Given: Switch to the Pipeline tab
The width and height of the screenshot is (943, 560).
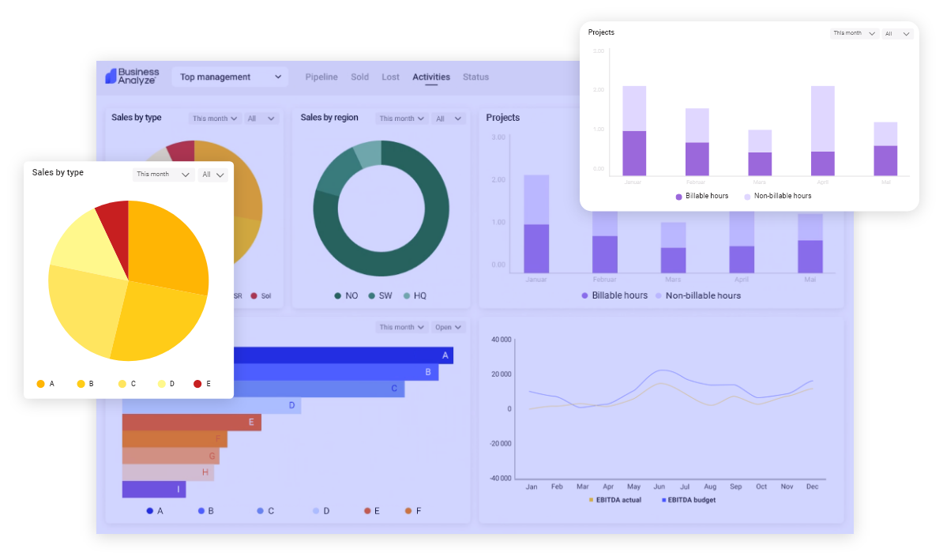Looking at the screenshot, I should [321, 77].
